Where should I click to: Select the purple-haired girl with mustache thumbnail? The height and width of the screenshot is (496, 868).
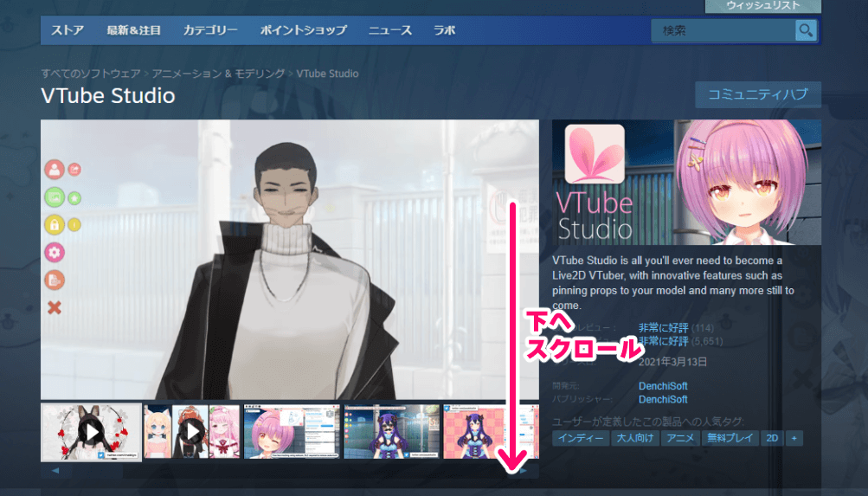391,432
